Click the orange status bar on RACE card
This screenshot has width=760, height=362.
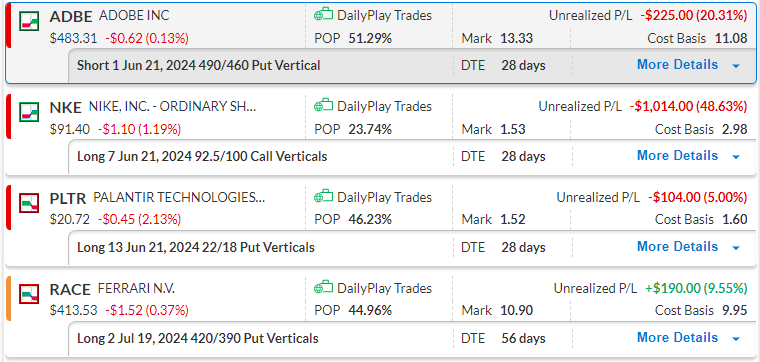[8, 299]
